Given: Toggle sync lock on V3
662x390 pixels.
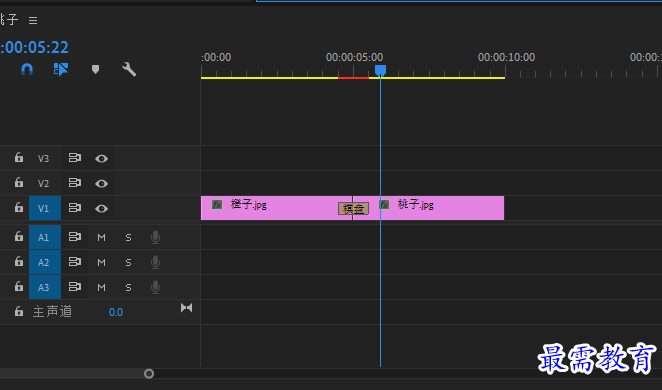Looking at the screenshot, I should tap(75, 158).
